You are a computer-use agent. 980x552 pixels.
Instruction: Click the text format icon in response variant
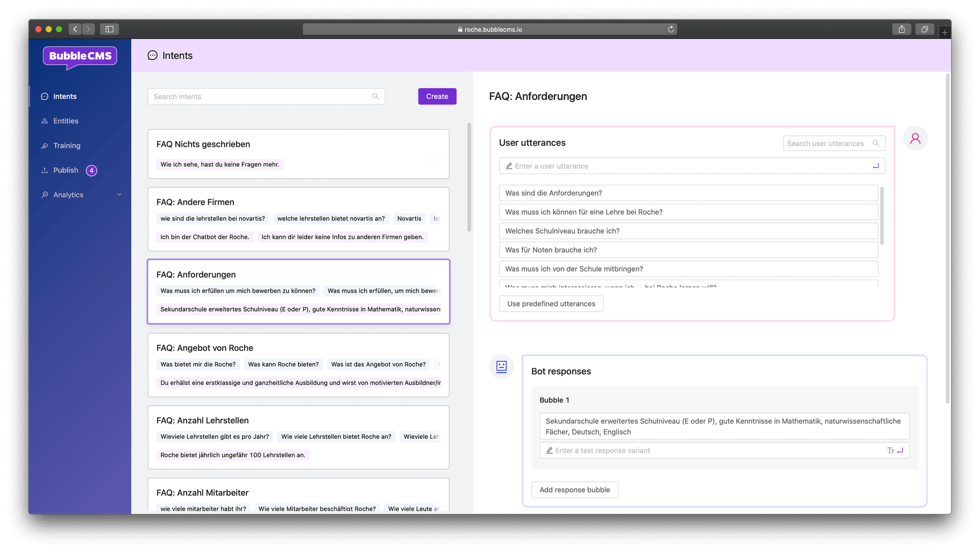click(890, 450)
